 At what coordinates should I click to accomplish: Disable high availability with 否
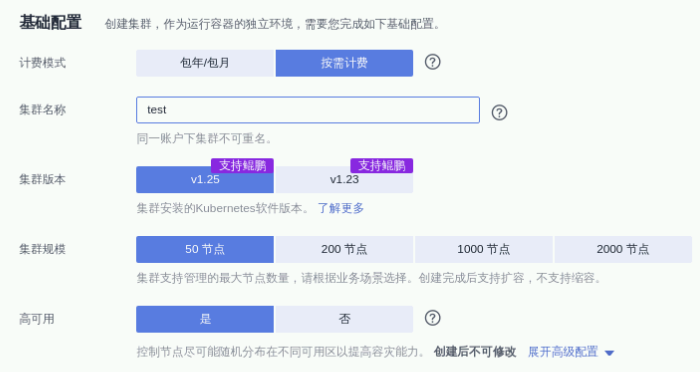pyautogui.click(x=344, y=319)
